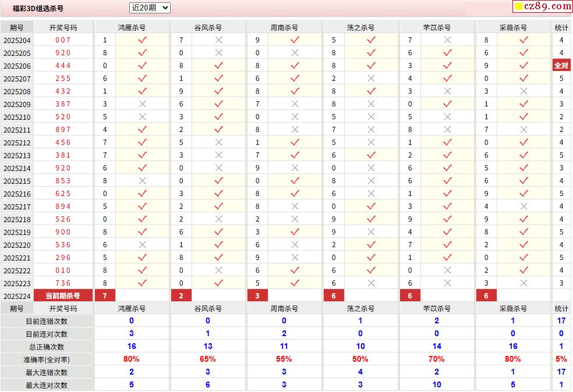Click 谷风杀号 cross mark in row 2025204

(218, 40)
